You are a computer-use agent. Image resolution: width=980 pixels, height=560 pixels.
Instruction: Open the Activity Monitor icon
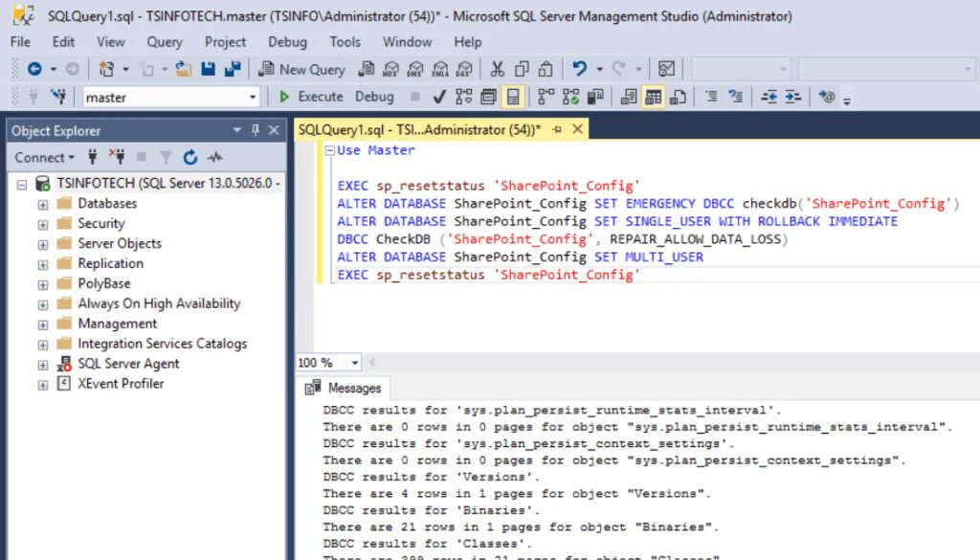pos(666,69)
